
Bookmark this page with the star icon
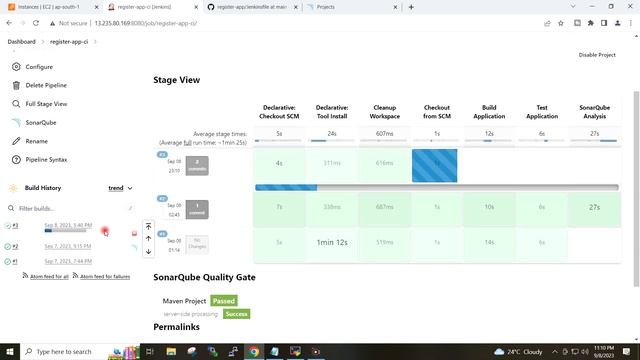coord(561,23)
